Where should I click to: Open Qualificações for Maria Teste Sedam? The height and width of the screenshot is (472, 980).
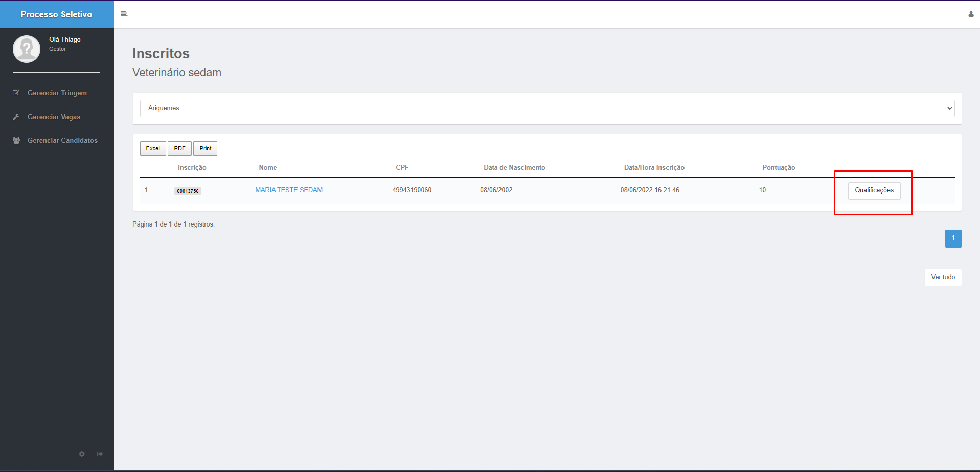pos(874,190)
